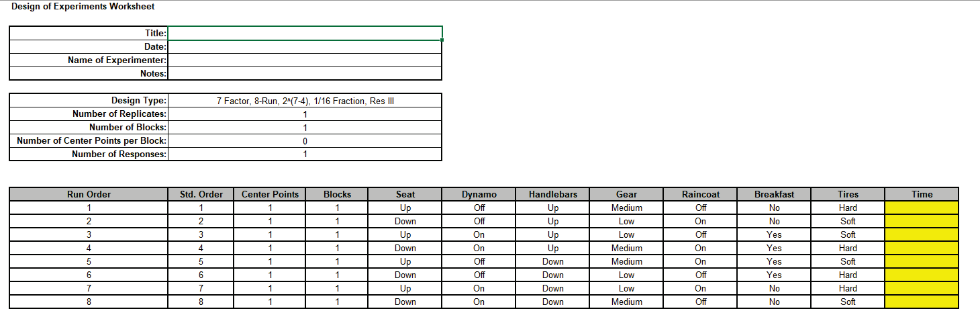
Task: Select the Gear cell in run 1
Action: click(x=626, y=208)
